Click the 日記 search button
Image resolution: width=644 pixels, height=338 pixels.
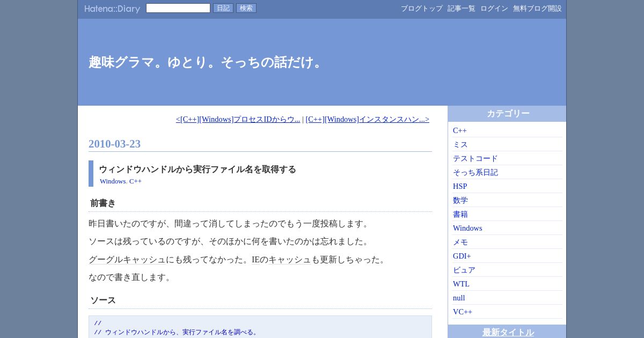pyautogui.click(x=223, y=8)
